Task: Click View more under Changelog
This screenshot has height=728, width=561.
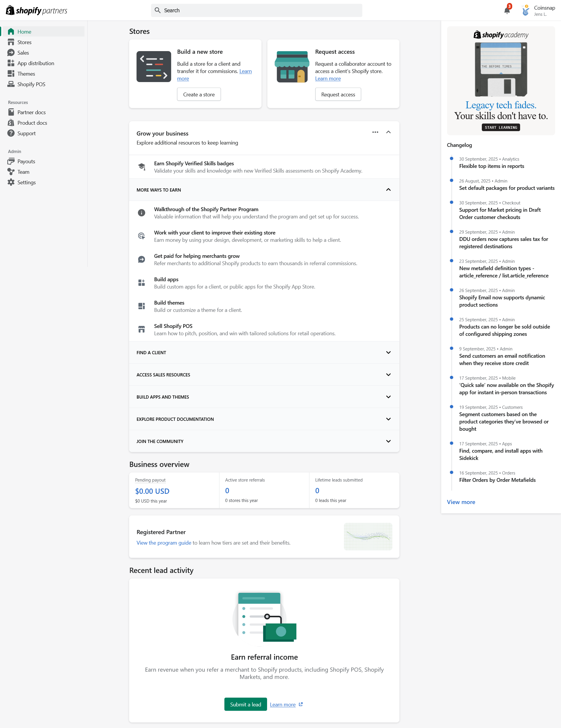Action: click(461, 502)
